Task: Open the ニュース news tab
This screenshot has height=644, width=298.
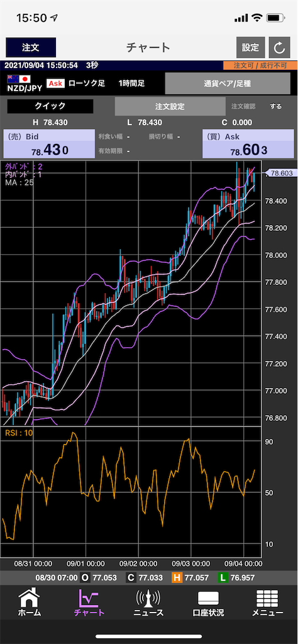Action: coord(148,602)
